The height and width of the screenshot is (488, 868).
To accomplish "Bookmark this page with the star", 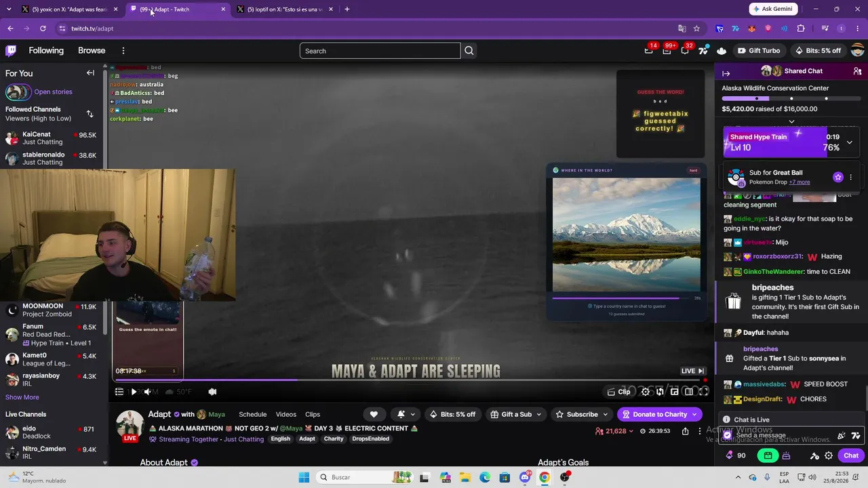I will [696, 28].
